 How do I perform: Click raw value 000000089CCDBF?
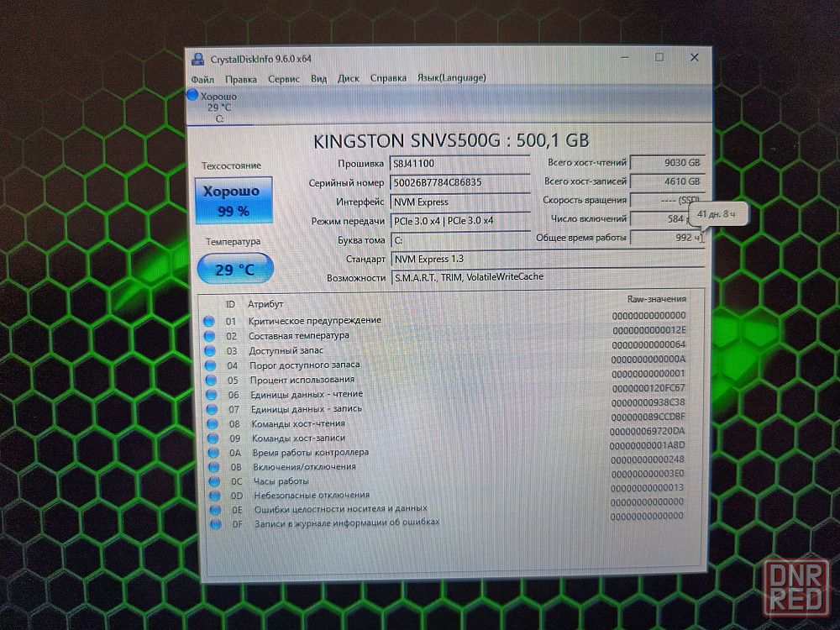pos(648,417)
